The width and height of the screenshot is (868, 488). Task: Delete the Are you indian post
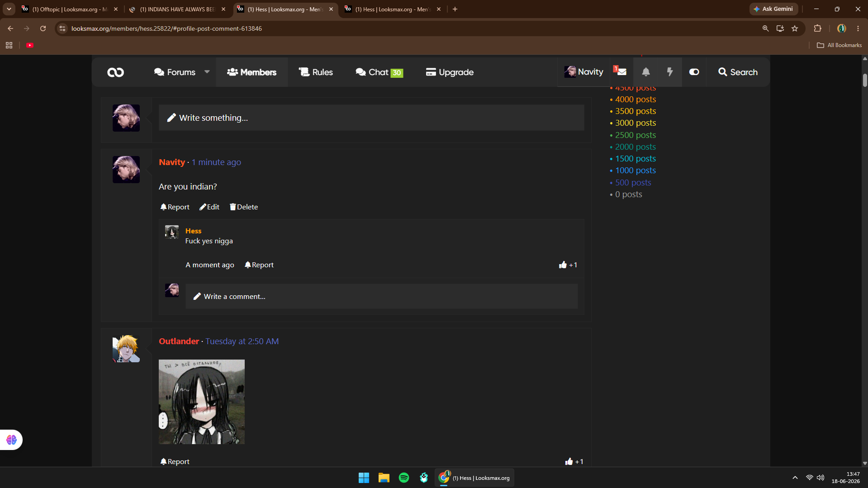coord(244,207)
